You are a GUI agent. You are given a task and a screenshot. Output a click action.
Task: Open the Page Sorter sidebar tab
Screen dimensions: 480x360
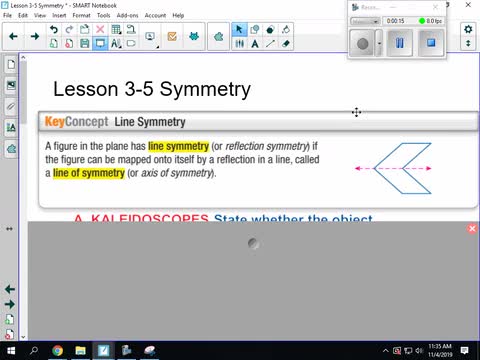point(11,64)
